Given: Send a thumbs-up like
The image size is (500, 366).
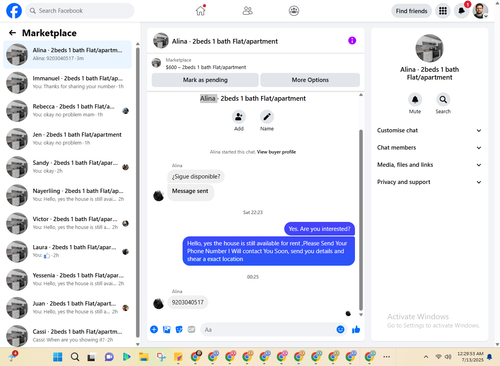Looking at the screenshot, I should [x=356, y=329].
